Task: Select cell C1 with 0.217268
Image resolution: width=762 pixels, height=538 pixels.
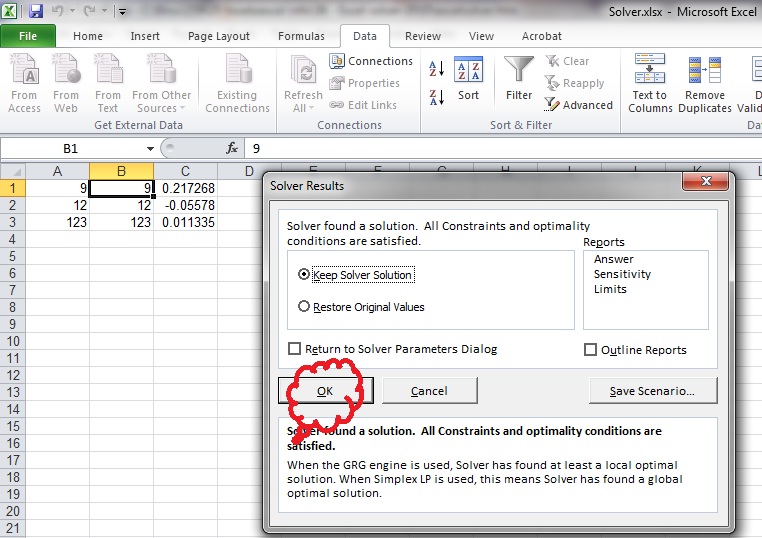Action: (x=185, y=188)
